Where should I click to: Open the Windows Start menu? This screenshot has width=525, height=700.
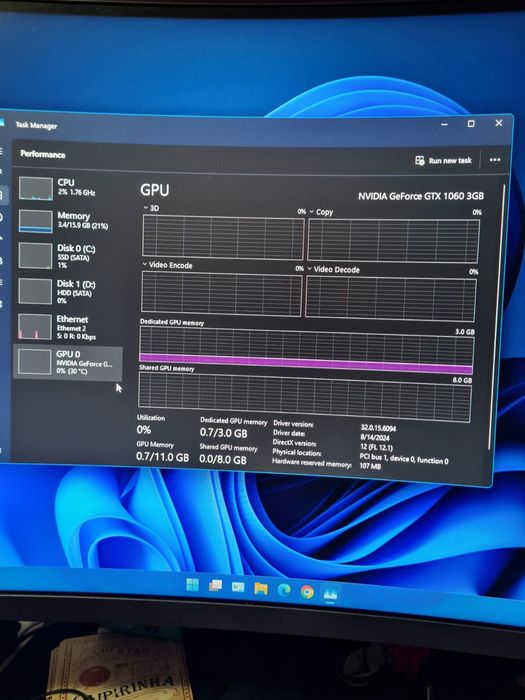pos(192,584)
